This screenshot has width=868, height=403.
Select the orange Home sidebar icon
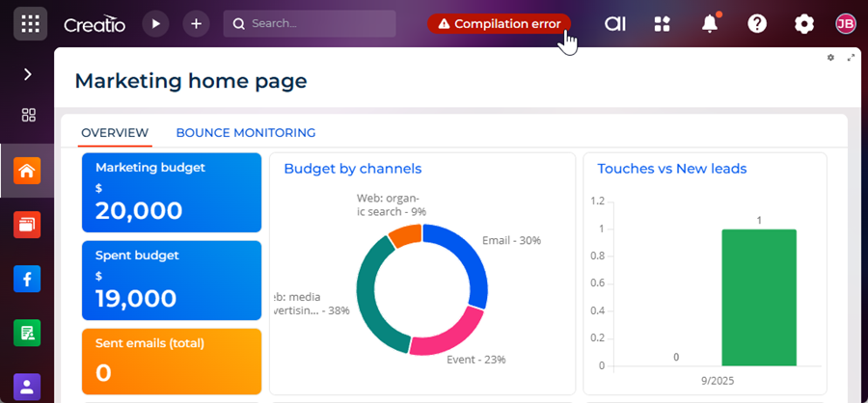coord(27,172)
